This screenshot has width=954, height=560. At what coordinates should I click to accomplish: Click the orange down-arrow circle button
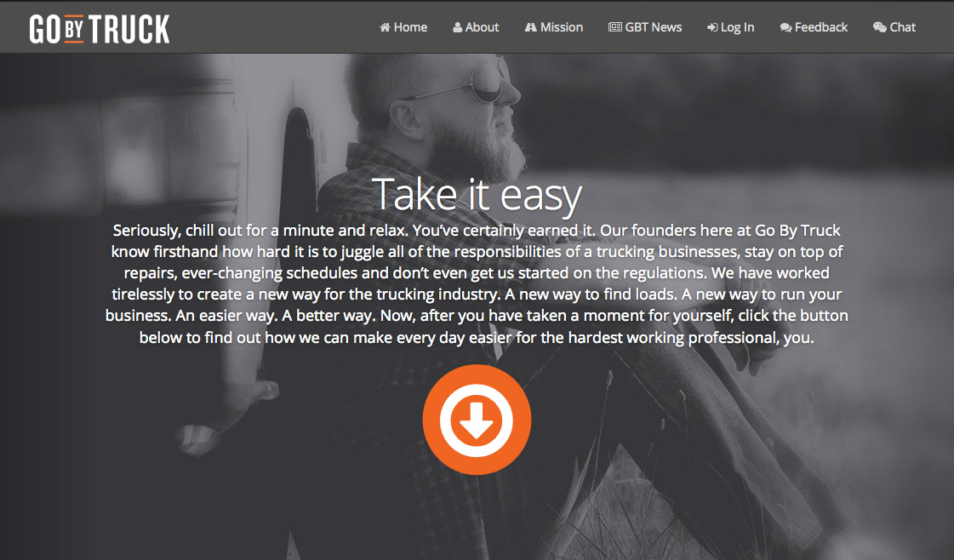pyautogui.click(x=477, y=420)
